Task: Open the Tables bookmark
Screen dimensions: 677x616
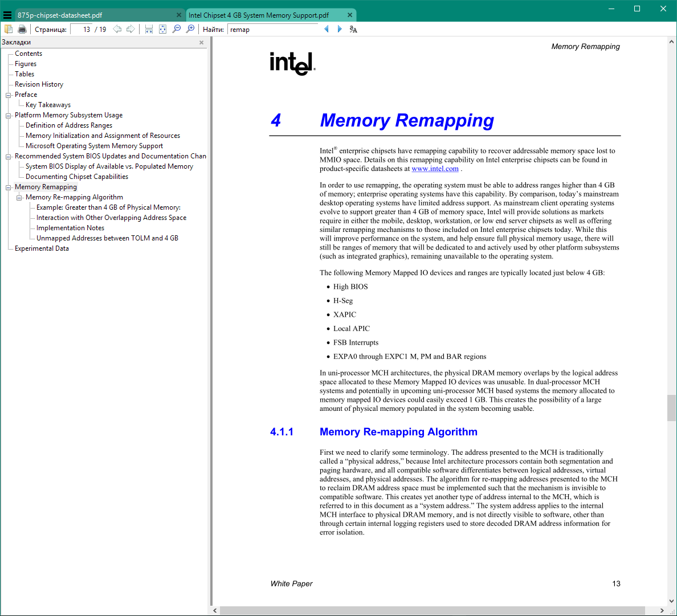Action: coord(24,74)
